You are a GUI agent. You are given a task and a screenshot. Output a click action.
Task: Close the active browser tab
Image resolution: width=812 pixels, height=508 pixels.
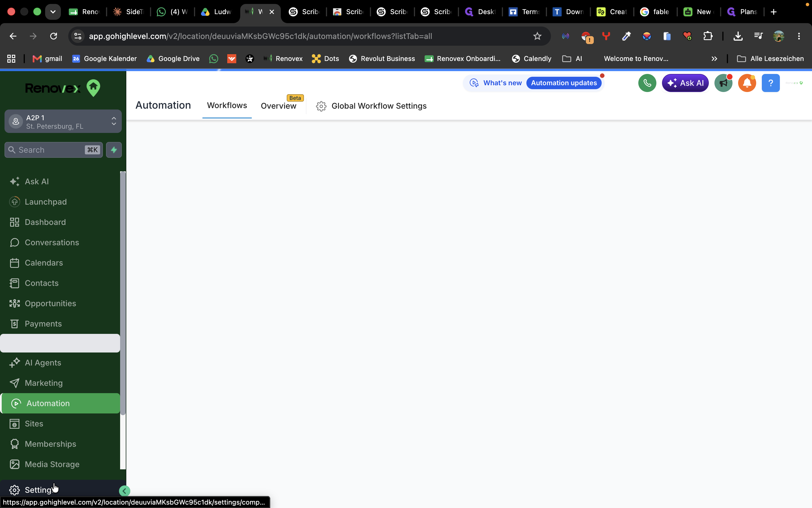(272, 12)
